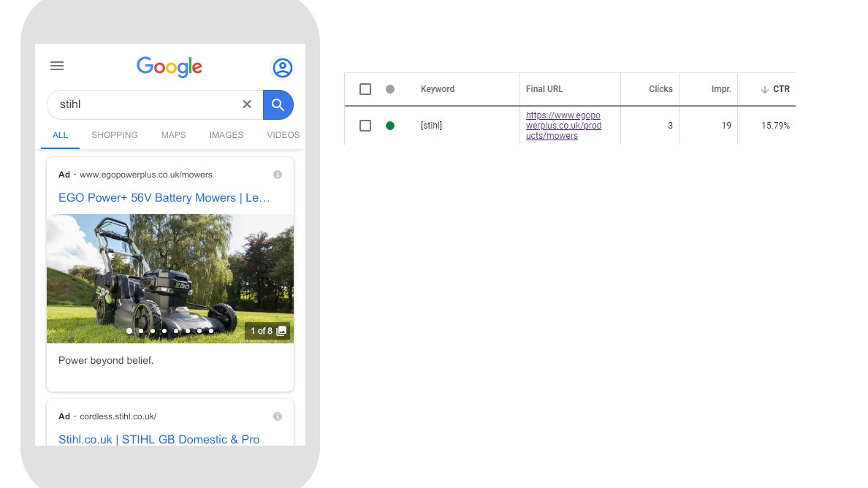
Task: Click info icon on the Stihl ad
Action: click(278, 416)
